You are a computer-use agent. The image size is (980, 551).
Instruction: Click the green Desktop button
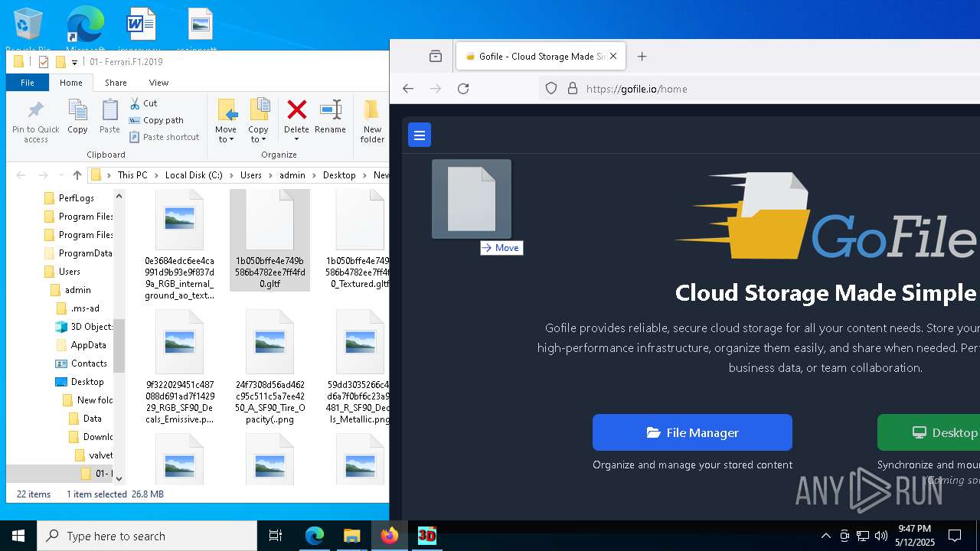(929, 432)
